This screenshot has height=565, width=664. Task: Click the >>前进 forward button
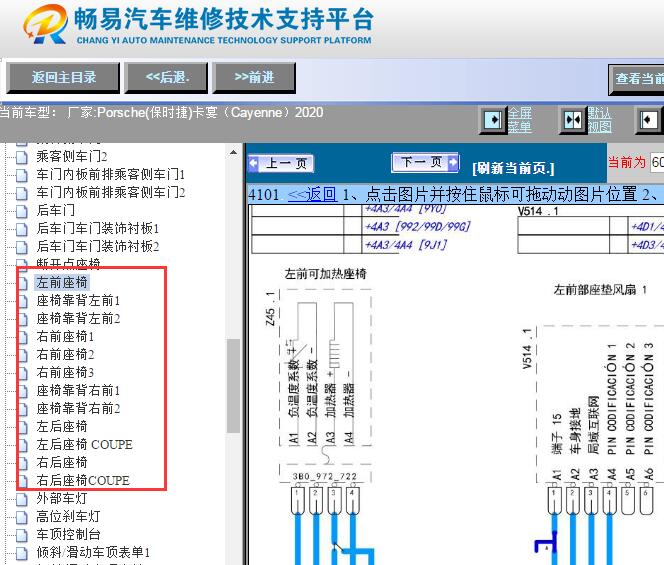point(254,78)
